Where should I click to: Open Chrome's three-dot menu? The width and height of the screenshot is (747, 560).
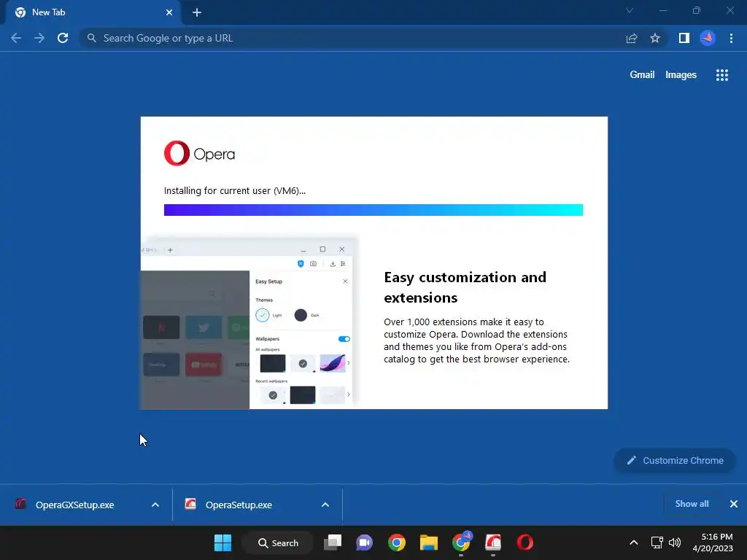pyautogui.click(x=731, y=38)
